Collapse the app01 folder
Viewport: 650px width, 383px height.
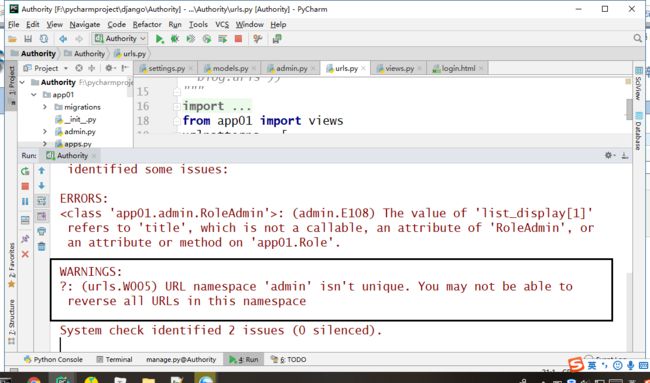coord(34,95)
